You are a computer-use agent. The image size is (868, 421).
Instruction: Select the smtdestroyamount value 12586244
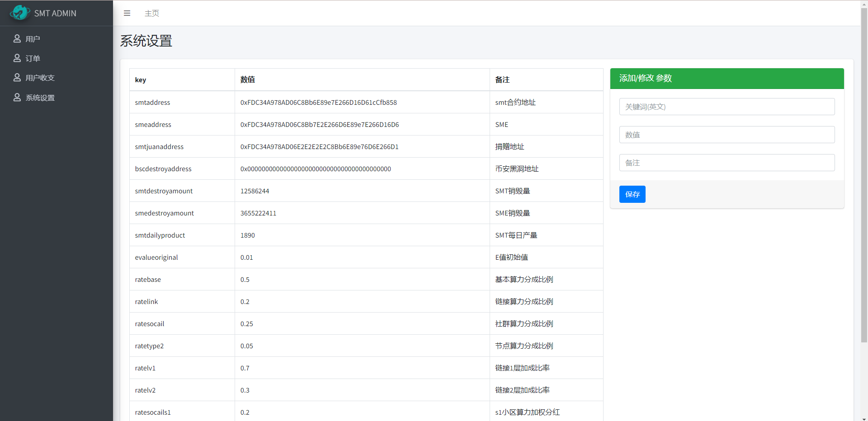255,191
